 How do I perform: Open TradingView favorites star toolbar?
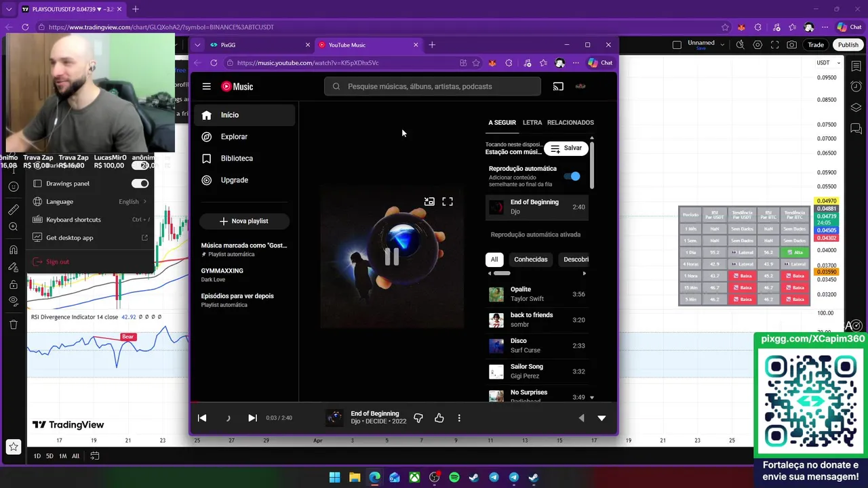[13, 447]
